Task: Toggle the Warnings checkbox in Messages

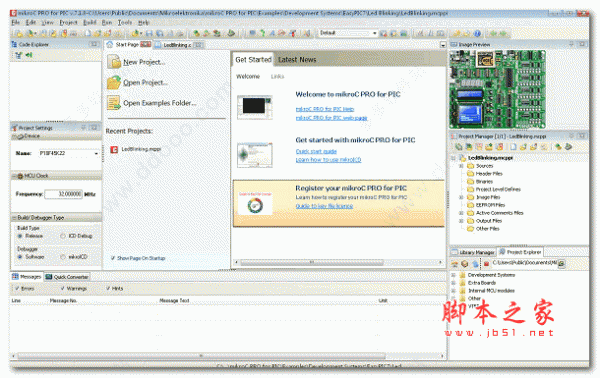Action: [x=62, y=288]
